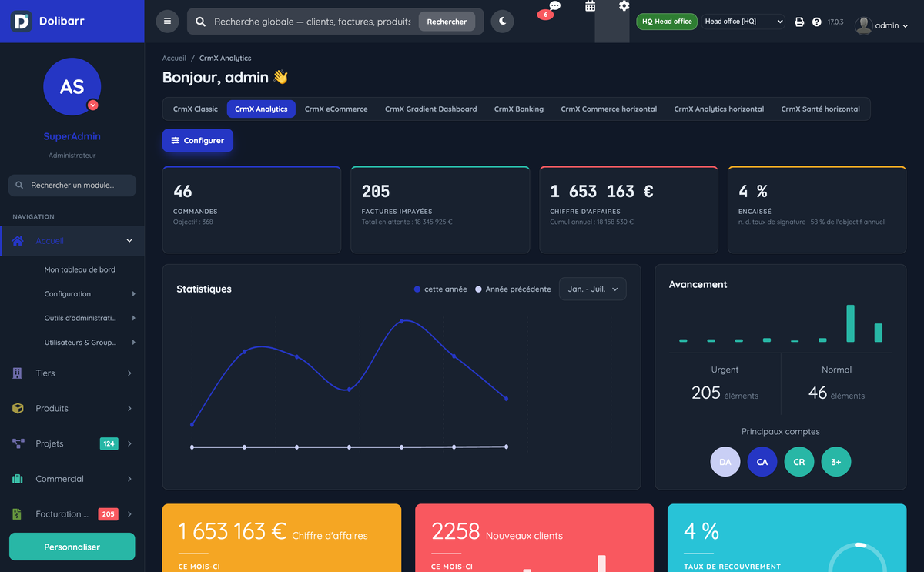Click the Commandes stat card showing 46
This screenshot has height=572, width=924.
(x=252, y=209)
